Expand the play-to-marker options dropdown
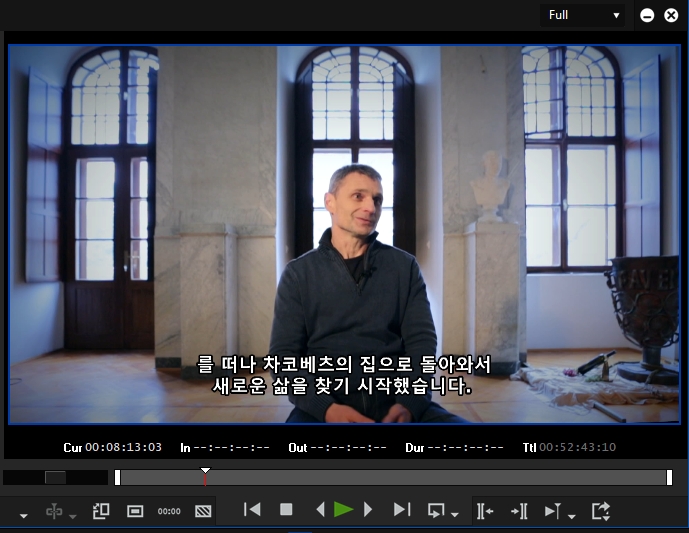 [x=571, y=515]
